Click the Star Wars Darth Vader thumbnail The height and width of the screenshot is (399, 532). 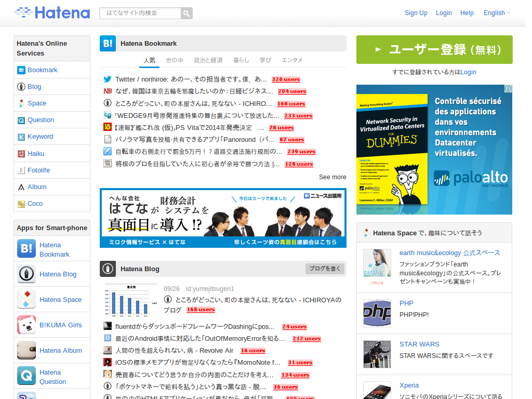377,354
